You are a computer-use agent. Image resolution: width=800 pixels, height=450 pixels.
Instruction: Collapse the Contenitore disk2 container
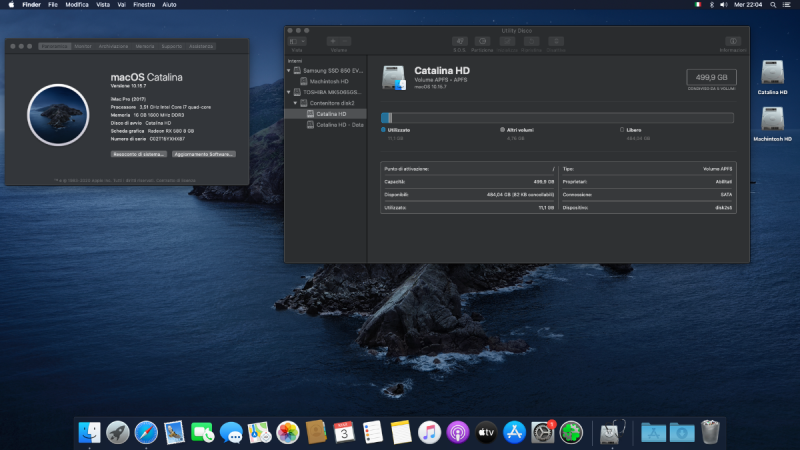click(x=296, y=103)
